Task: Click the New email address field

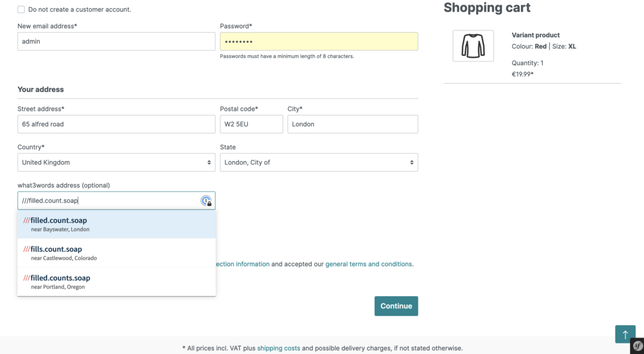Action: click(x=117, y=42)
